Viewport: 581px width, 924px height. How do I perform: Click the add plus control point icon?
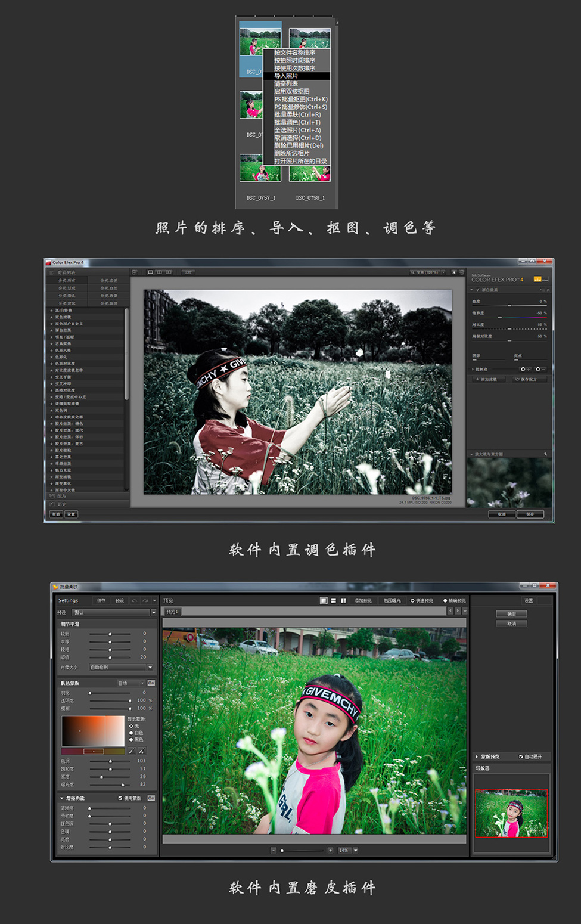click(x=524, y=369)
